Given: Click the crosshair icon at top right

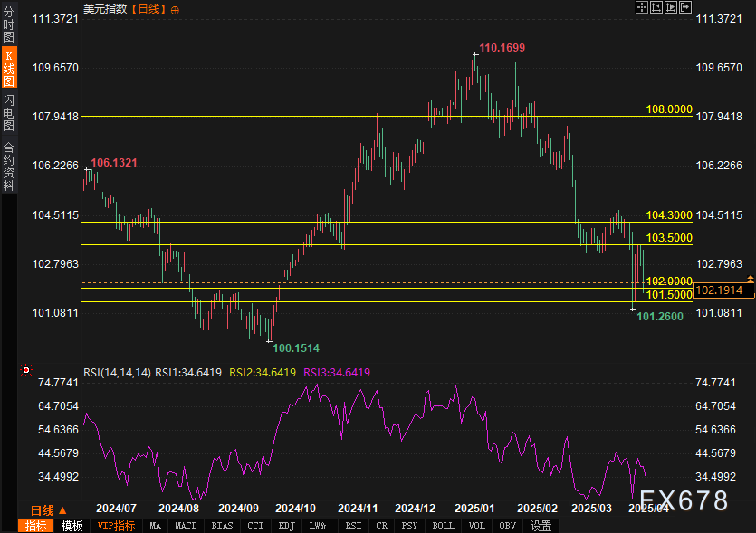Looking at the screenshot, I should pyautogui.click(x=642, y=7).
